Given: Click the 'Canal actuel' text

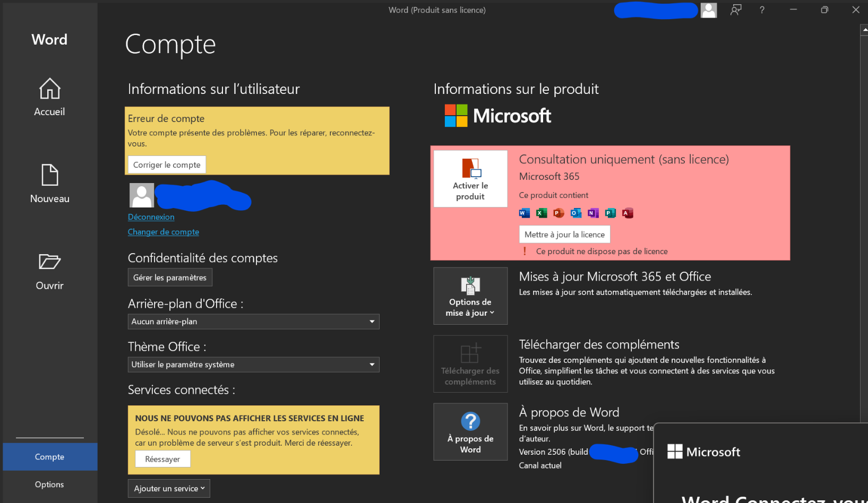Looking at the screenshot, I should coord(540,465).
